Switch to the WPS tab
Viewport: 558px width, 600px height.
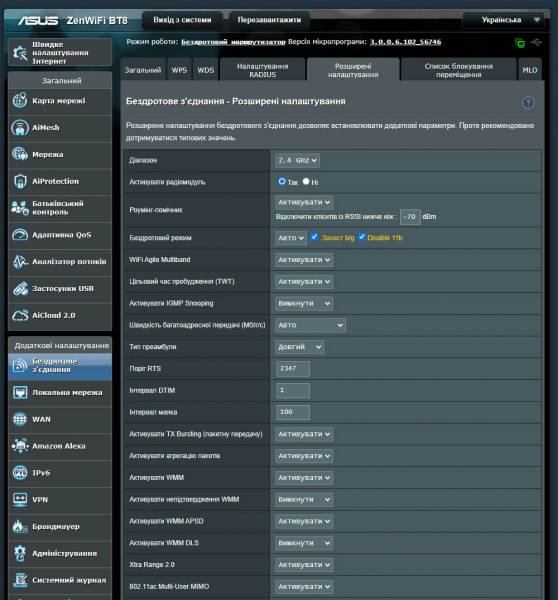(179, 70)
